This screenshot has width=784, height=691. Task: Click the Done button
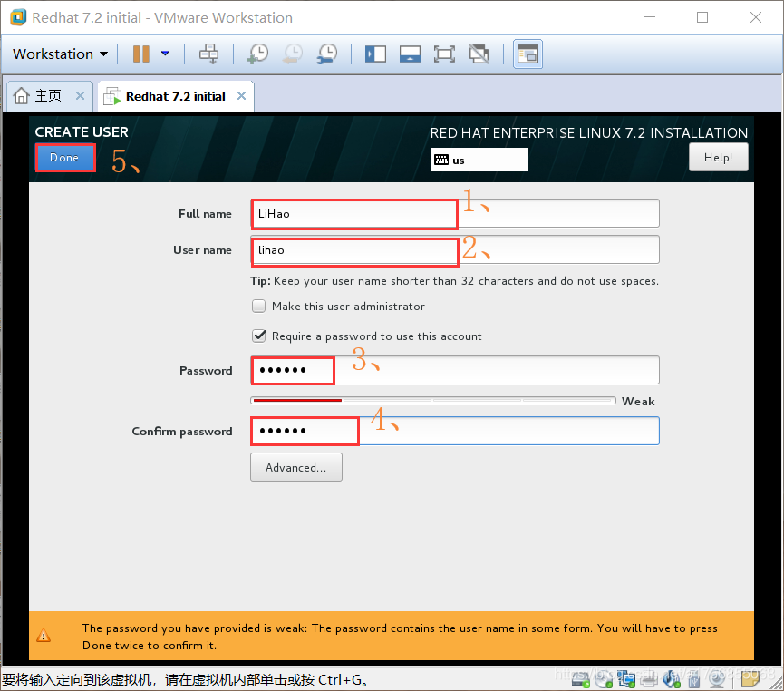tap(65, 158)
